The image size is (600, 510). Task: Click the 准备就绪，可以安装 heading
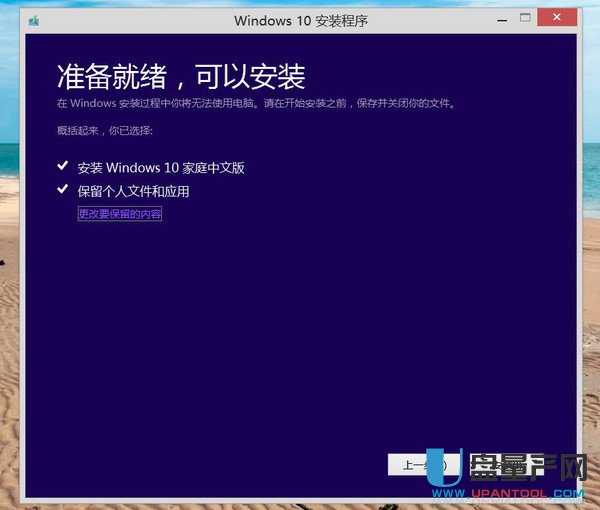click(180, 76)
